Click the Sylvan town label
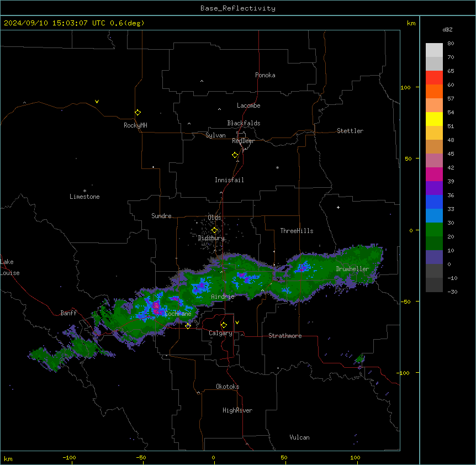The width and height of the screenshot is (476, 465). (215, 135)
